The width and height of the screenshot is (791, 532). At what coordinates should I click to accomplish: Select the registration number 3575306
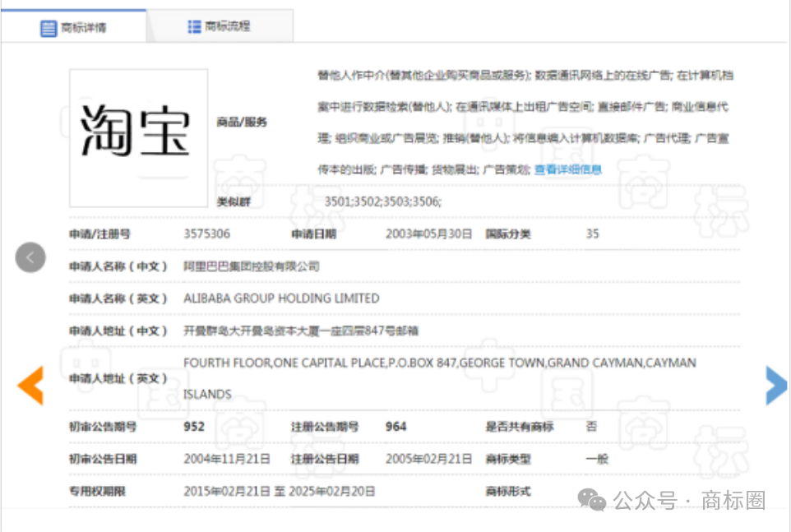tap(207, 234)
